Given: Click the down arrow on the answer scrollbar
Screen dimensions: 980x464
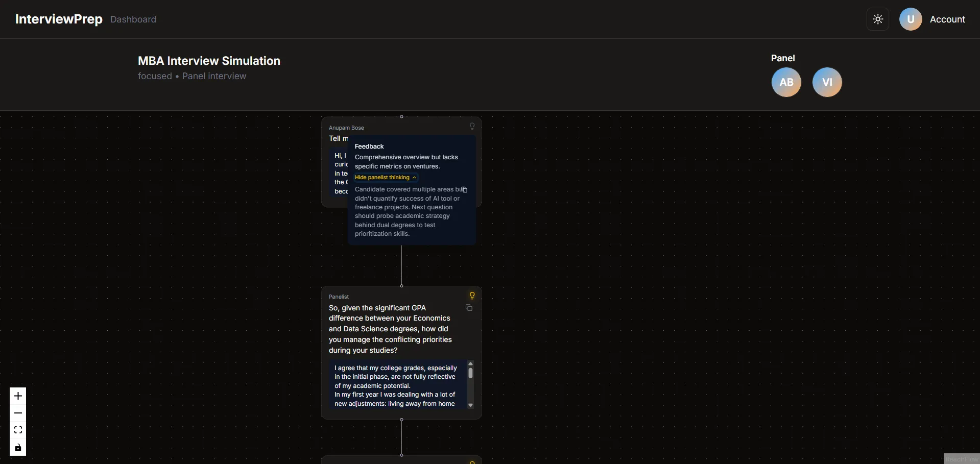Looking at the screenshot, I should (x=470, y=404).
